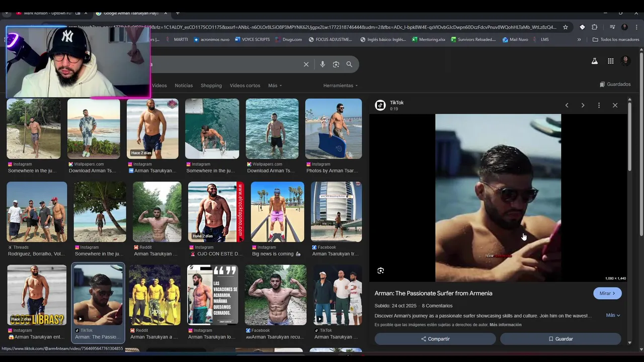Open the Mail Nuvo bookmark
The width and height of the screenshot is (644, 362).
click(x=515, y=39)
